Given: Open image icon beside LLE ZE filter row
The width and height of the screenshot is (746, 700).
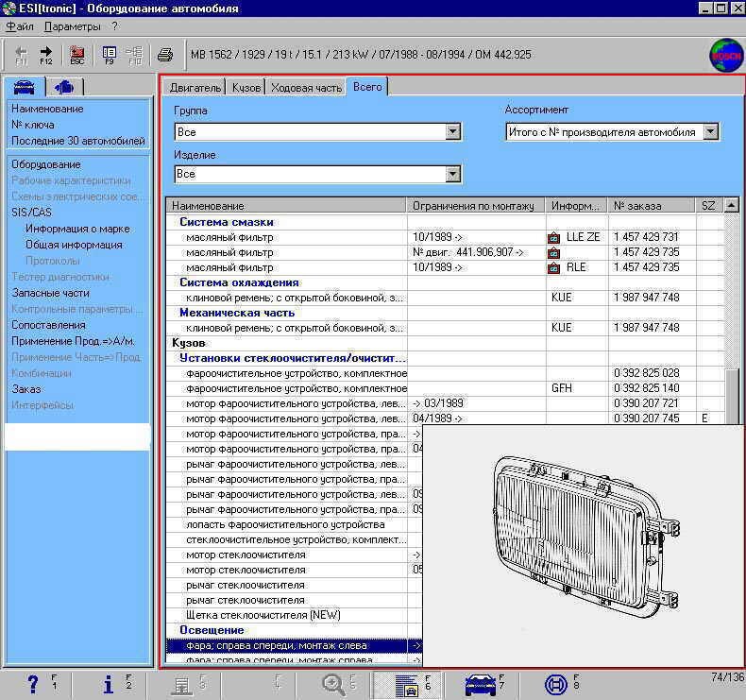Looking at the screenshot, I should coord(553,238).
